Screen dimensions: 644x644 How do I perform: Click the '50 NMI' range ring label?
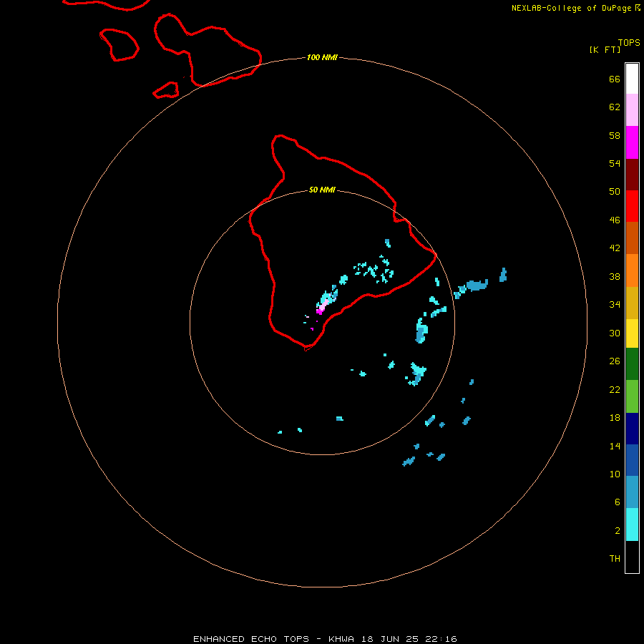click(x=322, y=190)
